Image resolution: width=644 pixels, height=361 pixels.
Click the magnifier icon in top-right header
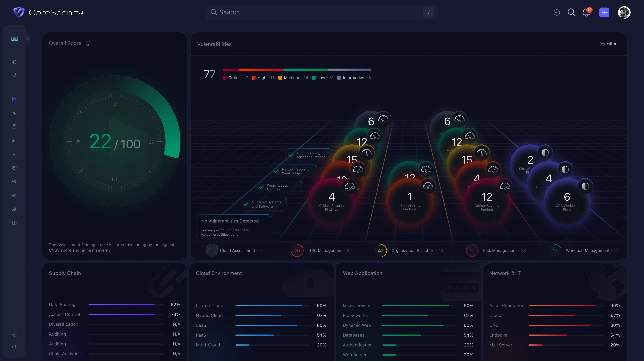571,12
